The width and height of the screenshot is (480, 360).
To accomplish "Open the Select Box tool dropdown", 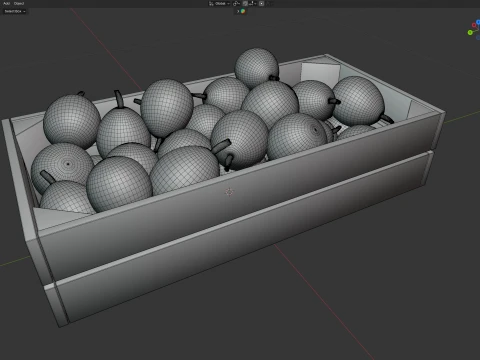I will [15, 11].
